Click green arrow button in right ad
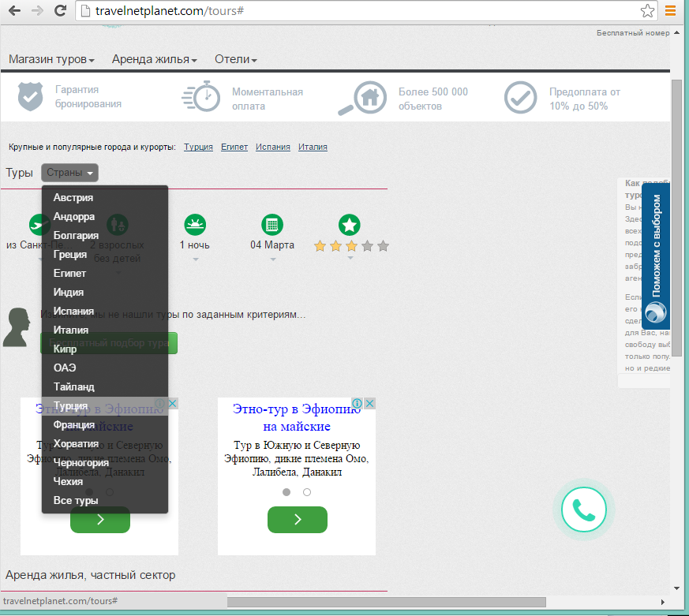Viewport: 689px width, 616px height. pos(297,520)
